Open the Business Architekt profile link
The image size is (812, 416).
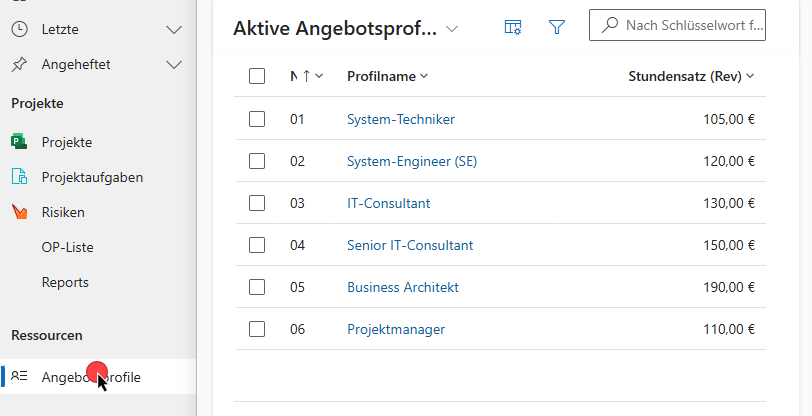point(402,287)
